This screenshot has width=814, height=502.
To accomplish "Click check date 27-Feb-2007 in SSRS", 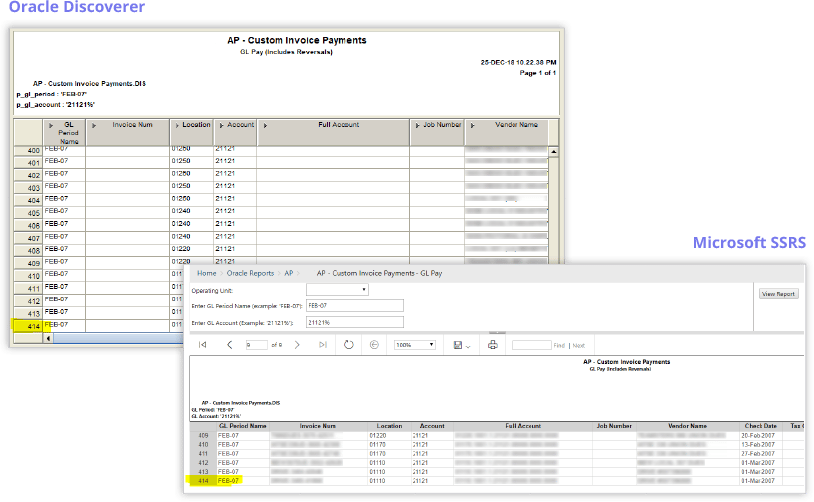I will [758, 454].
